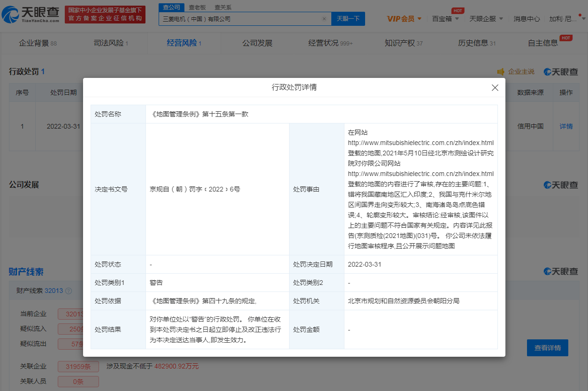Open the 历史信息 section tab
The width and height of the screenshot is (588, 391).
pos(477,43)
